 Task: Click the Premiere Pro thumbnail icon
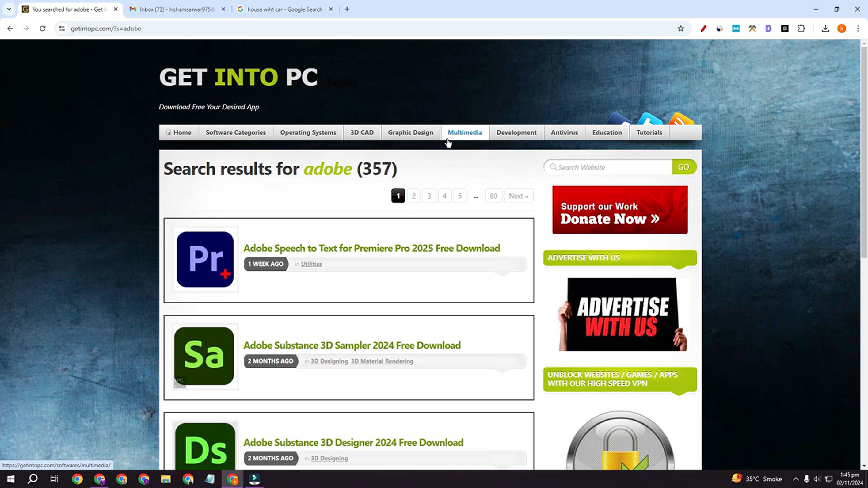click(x=205, y=259)
